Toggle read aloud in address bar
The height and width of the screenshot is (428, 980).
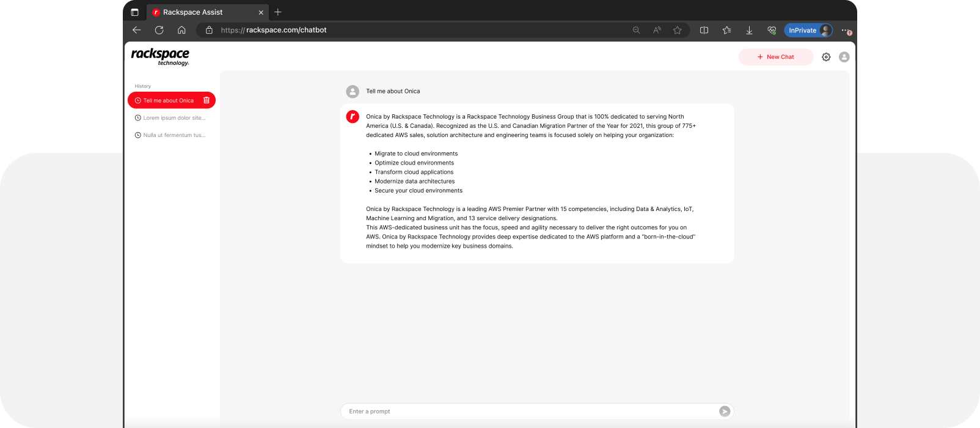[657, 30]
